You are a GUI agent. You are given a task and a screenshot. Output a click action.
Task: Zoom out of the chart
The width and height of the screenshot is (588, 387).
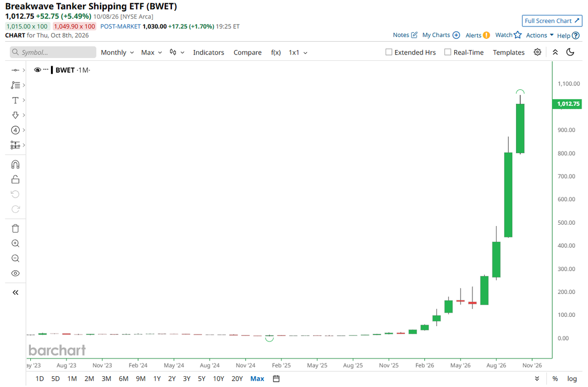15,258
